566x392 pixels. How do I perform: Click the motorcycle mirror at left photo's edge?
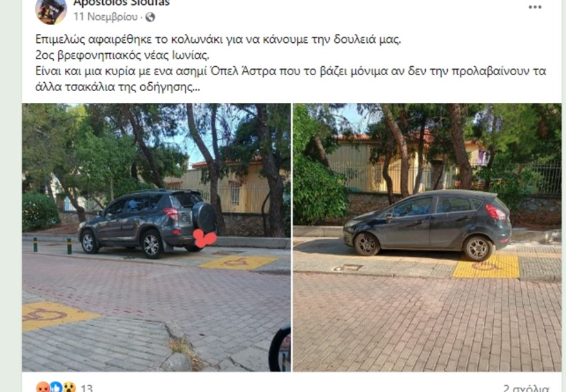(x=280, y=349)
